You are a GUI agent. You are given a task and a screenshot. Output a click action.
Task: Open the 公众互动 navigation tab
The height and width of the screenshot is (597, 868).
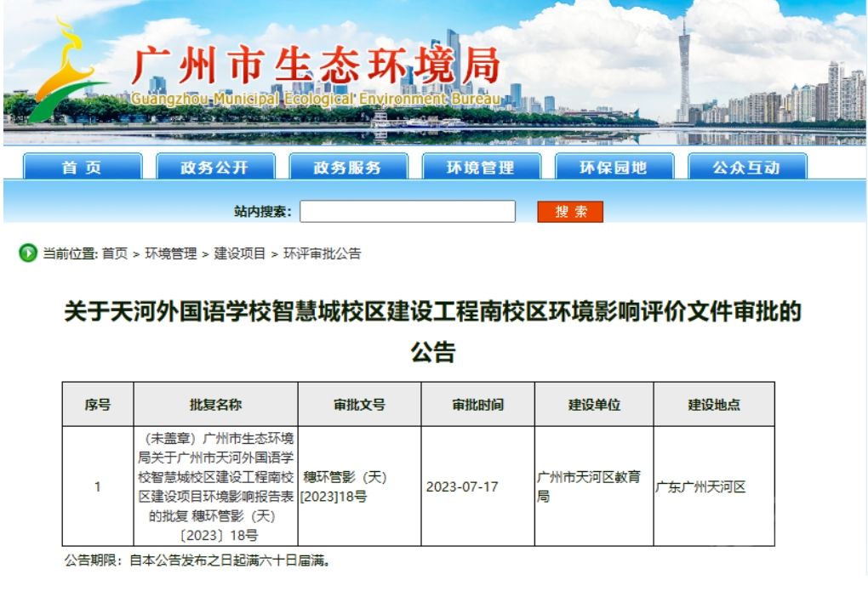click(747, 167)
